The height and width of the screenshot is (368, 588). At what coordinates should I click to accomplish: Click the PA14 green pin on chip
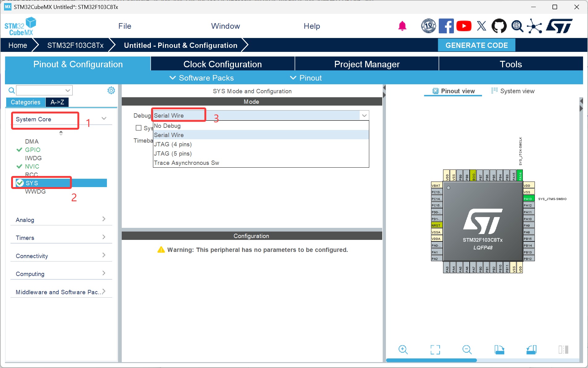[520, 175]
